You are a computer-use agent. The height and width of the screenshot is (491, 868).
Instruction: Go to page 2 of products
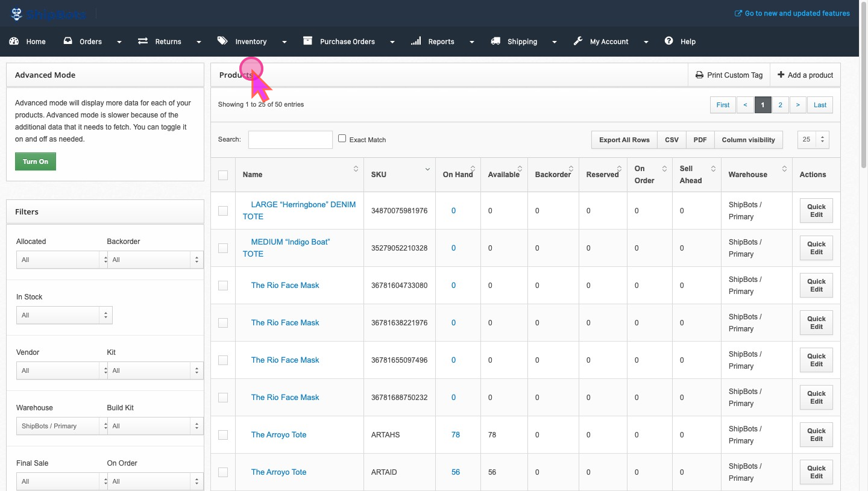click(x=780, y=105)
